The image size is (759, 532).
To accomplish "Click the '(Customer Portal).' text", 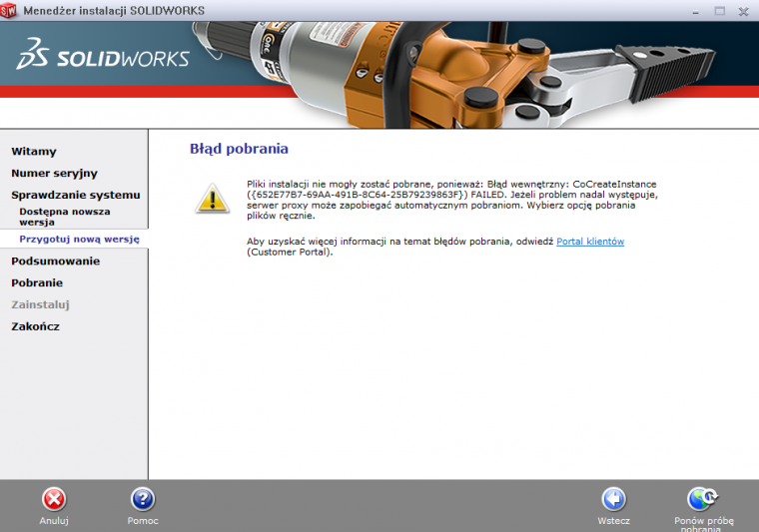I will pyautogui.click(x=290, y=252).
